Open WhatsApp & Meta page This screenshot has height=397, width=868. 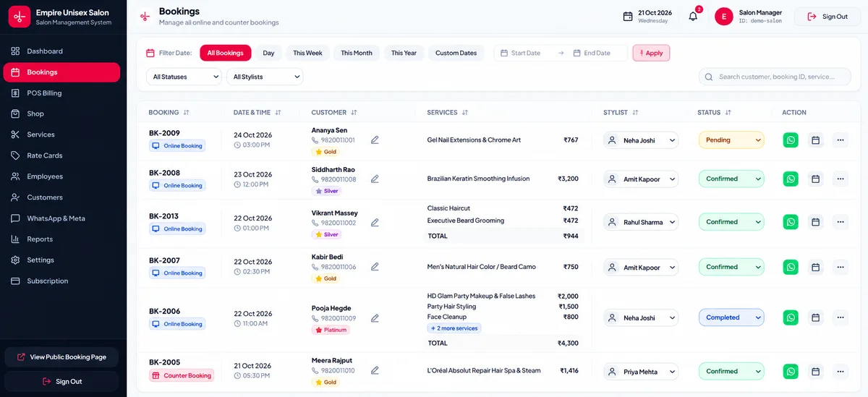pos(61,218)
